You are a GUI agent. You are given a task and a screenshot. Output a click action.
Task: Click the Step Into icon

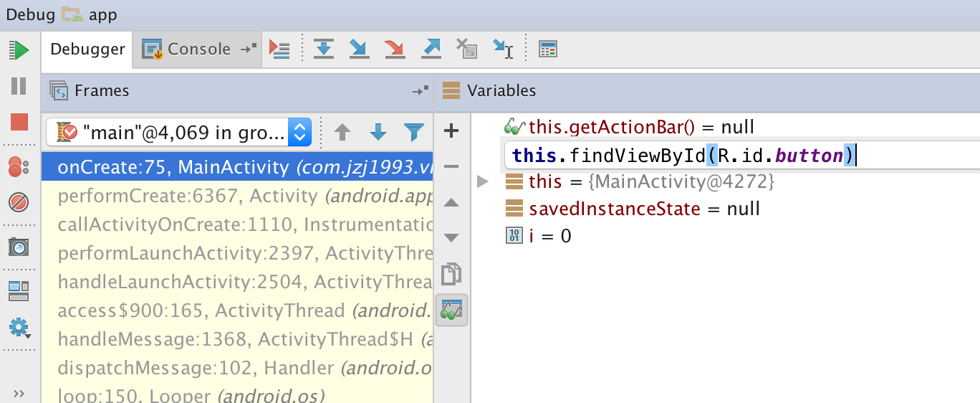(358, 49)
